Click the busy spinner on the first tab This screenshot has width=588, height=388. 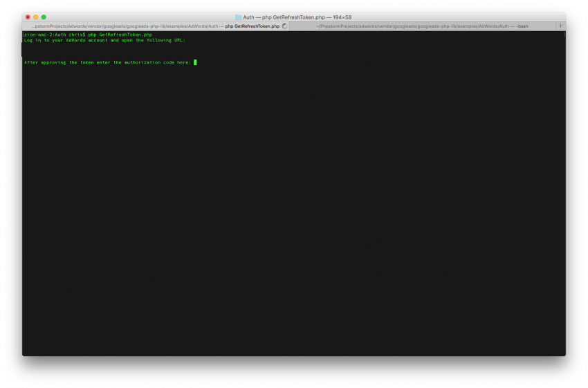tap(284, 26)
